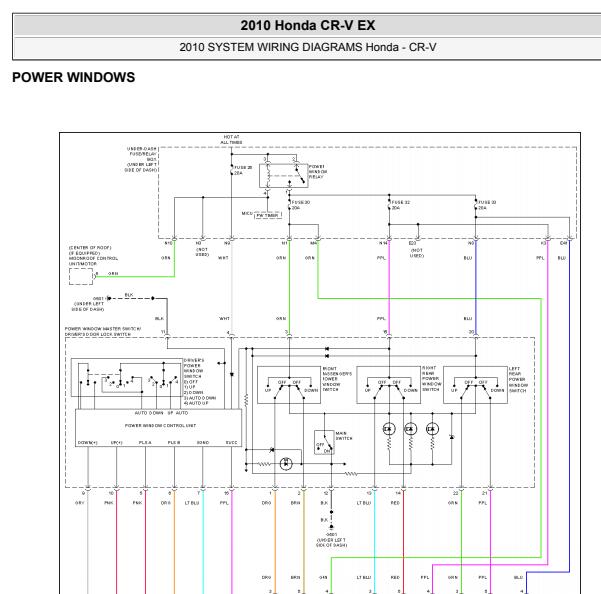This screenshot has width=601, height=594.
Task: Click the dashed moonroof control unit box
Action: pyautogui.click(x=81, y=276)
